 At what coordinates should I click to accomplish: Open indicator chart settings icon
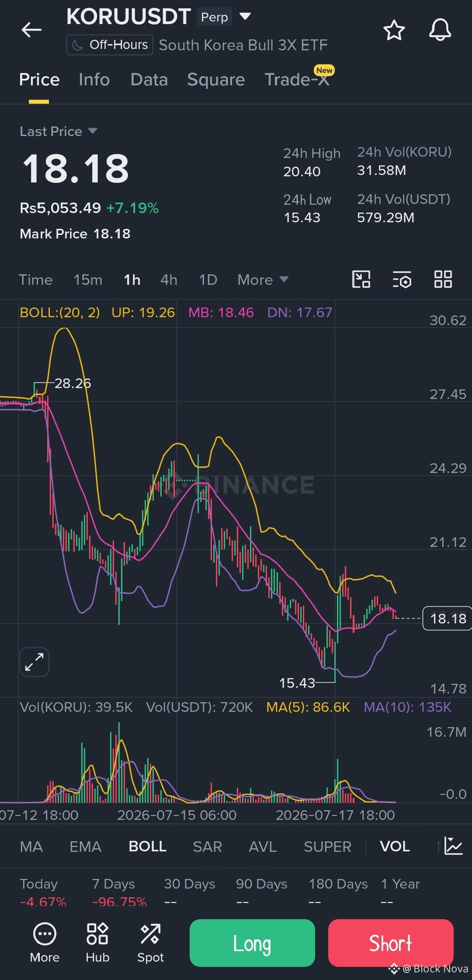[x=453, y=846]
